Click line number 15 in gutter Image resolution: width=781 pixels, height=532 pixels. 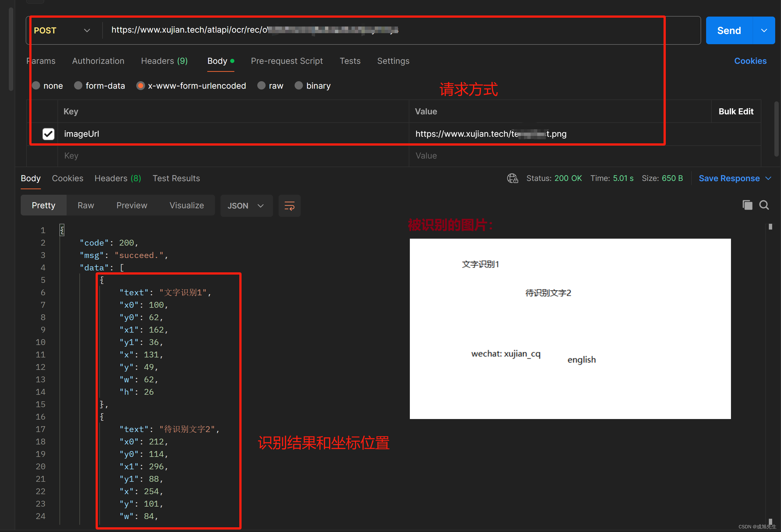pos(41,404)
